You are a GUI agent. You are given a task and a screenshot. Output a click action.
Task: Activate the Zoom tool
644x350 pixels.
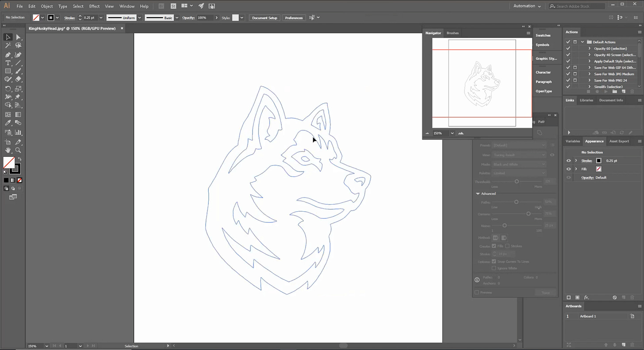pos(18,150)
